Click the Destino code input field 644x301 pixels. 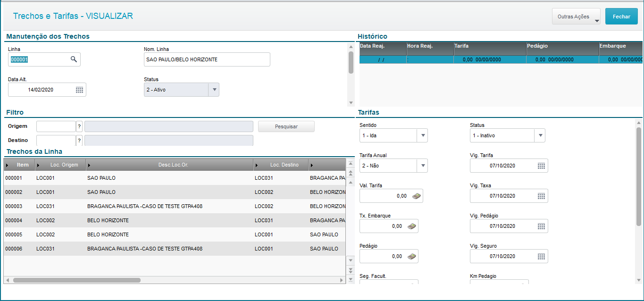tap(56, 141)
